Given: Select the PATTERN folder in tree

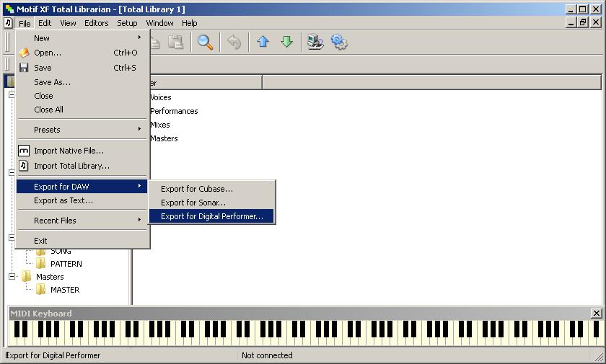Looking at the screenshot, I should [66, 264].
